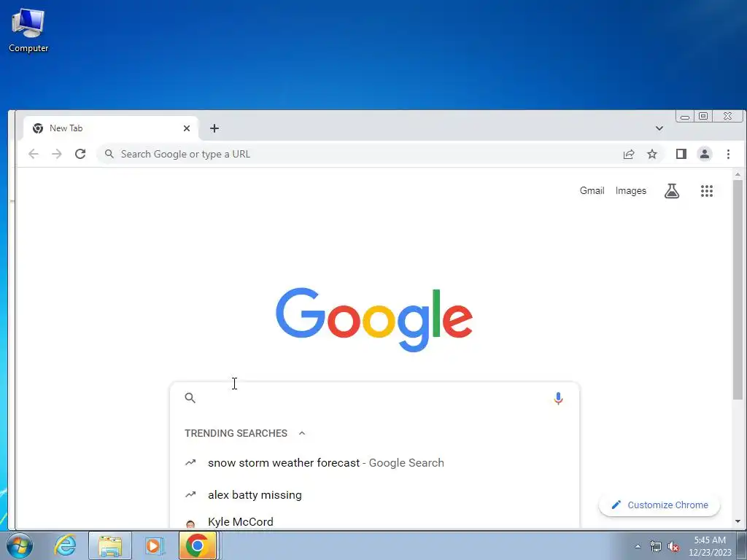Select the Computer desktop icon
The height and width of the screenshot is (560, 747).
(28, 29)
